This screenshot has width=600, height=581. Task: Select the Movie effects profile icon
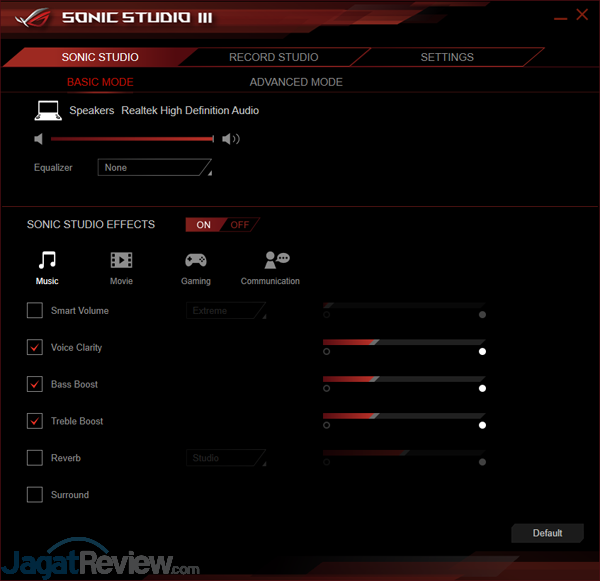click(x=121, y=260)
